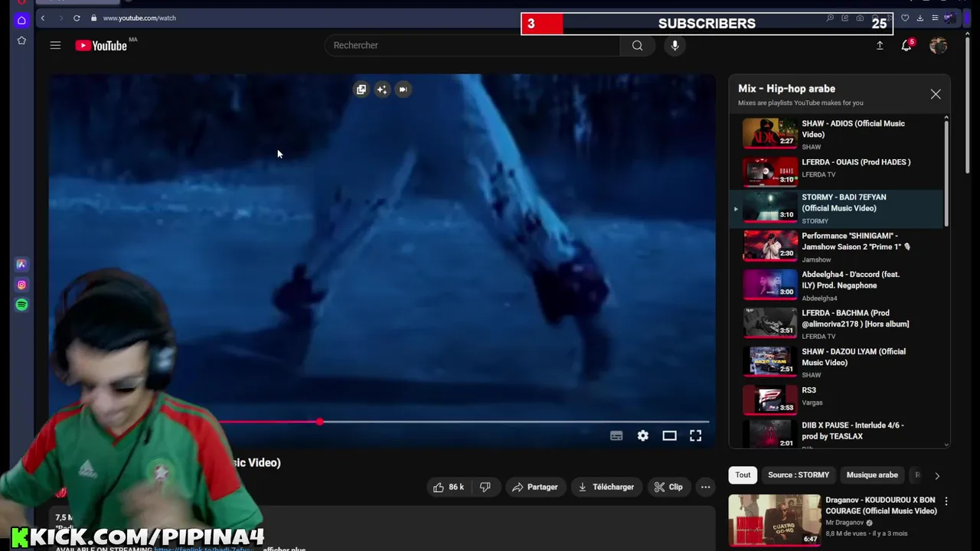The height and width of the screenshot is (551, 980).
Task: Click the video progress bar scrubber
Action: 319,422
